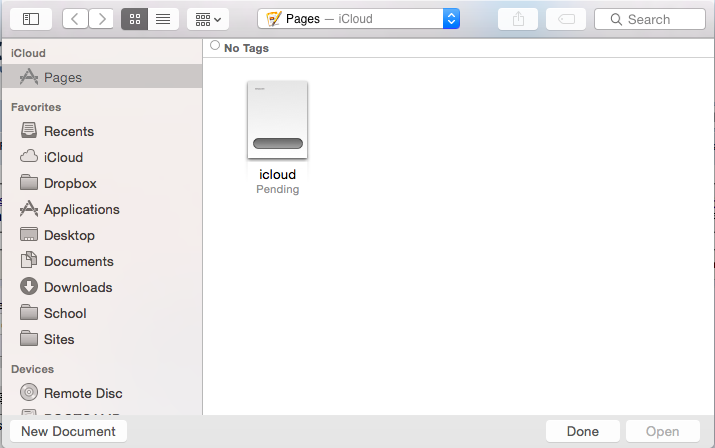Click the upload progress bar on thumbnail

coord(278,143)
